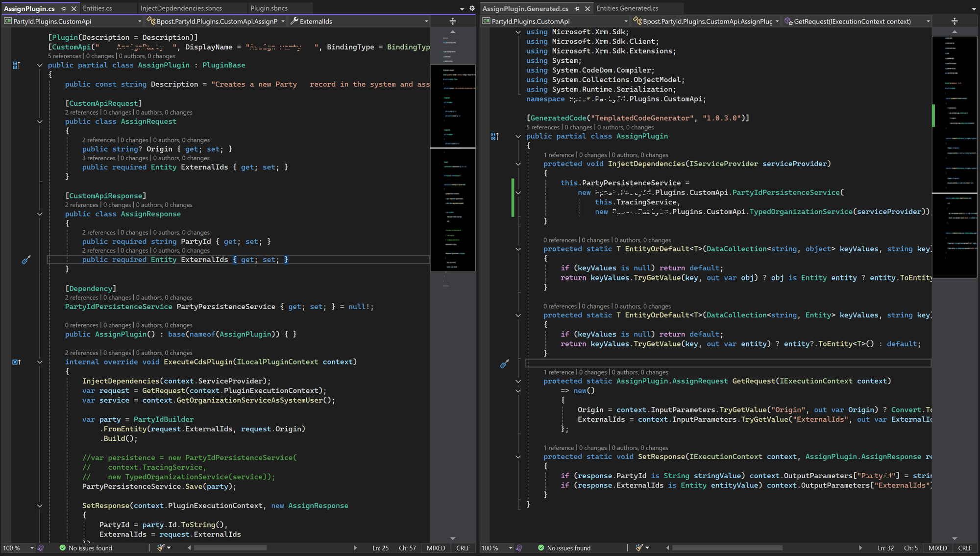Collapse the SetResponse method in generated file
Screen dimensions: 980x556
click(x=518, y=457)
